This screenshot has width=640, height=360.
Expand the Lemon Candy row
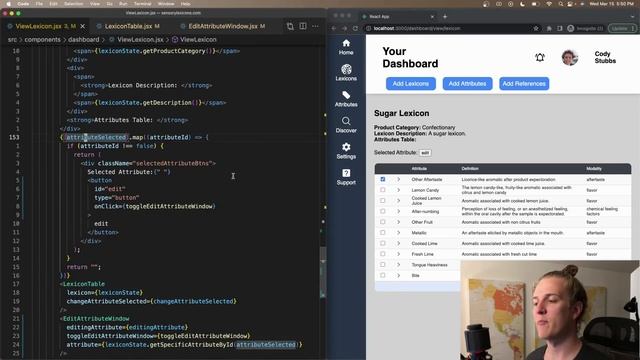click(x=398, y=190)
